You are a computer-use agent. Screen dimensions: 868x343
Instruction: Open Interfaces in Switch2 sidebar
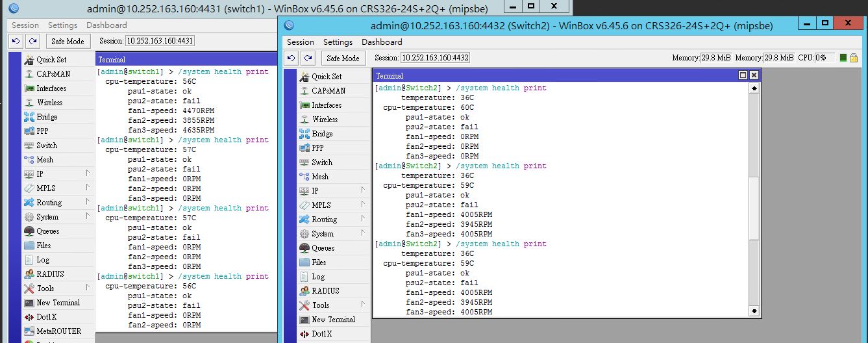point(333,105)
